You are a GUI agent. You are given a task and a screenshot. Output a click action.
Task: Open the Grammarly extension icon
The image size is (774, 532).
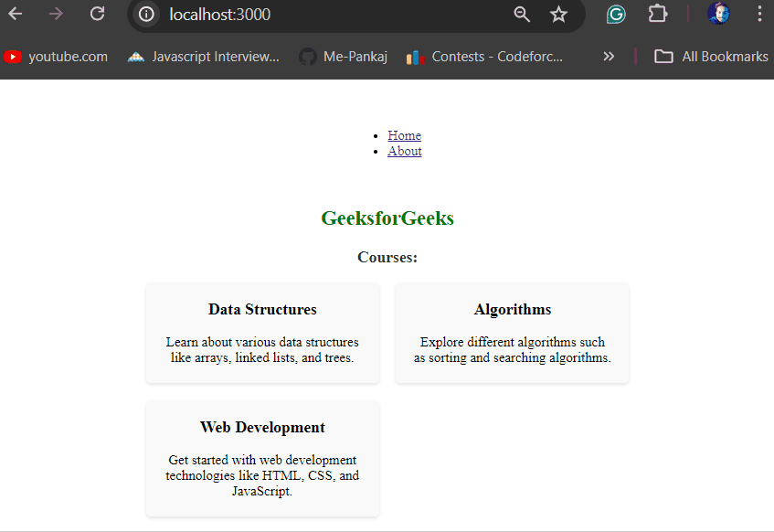616,15
